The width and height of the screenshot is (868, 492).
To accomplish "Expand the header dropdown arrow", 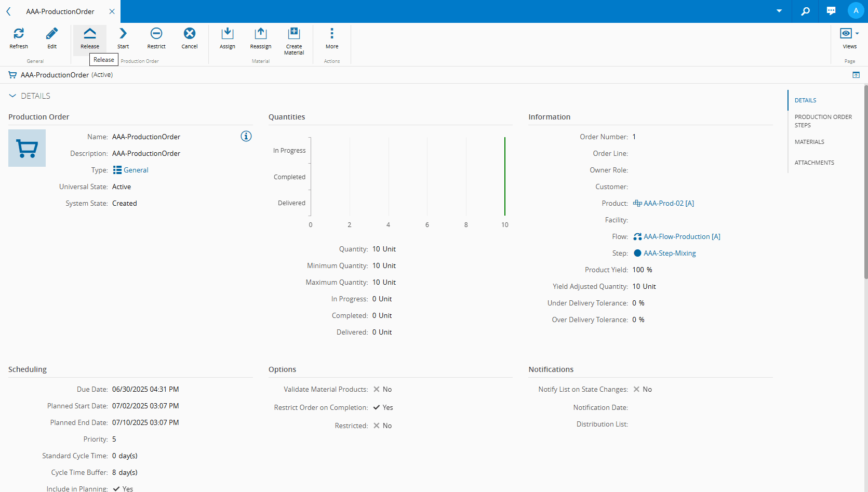I will 779,11.
